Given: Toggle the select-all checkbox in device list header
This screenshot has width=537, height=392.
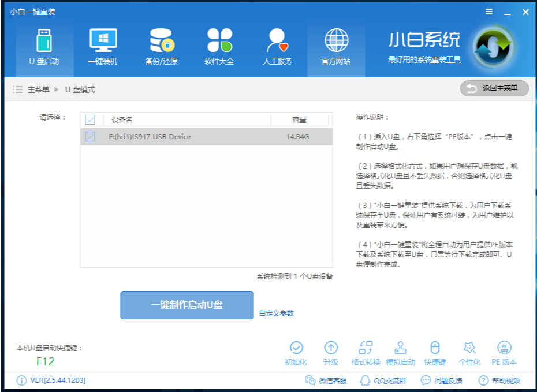Looking at the screenshot, I should click(89, 120).
